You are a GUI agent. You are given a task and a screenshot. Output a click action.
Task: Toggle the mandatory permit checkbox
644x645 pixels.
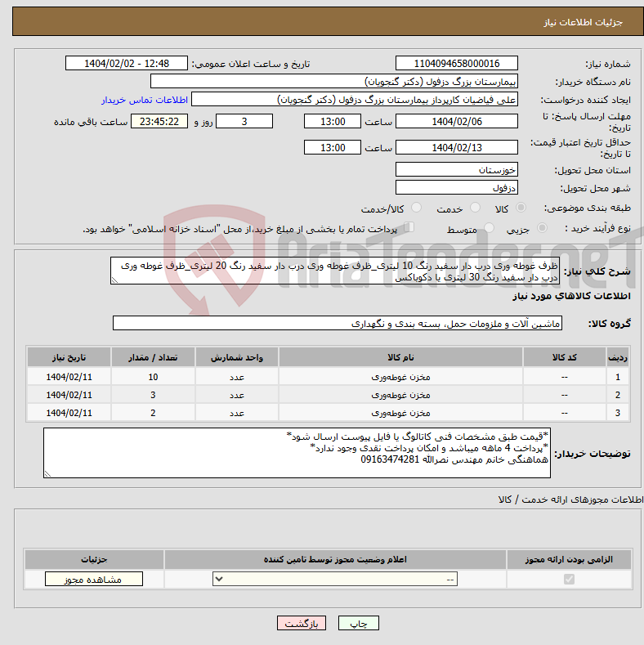point(569,579)
